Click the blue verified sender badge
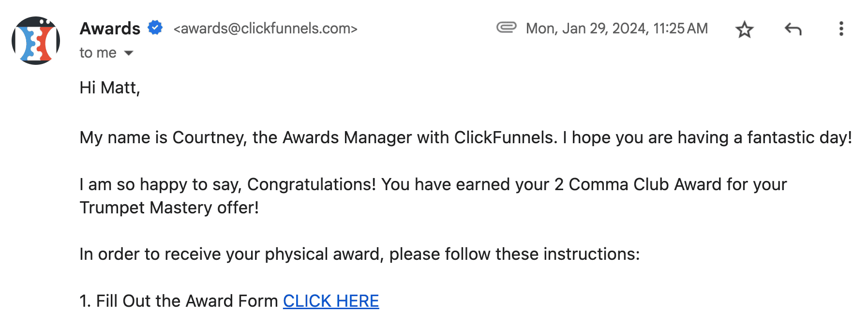This screenshot has height=329, width=868. tap(155, 28)
